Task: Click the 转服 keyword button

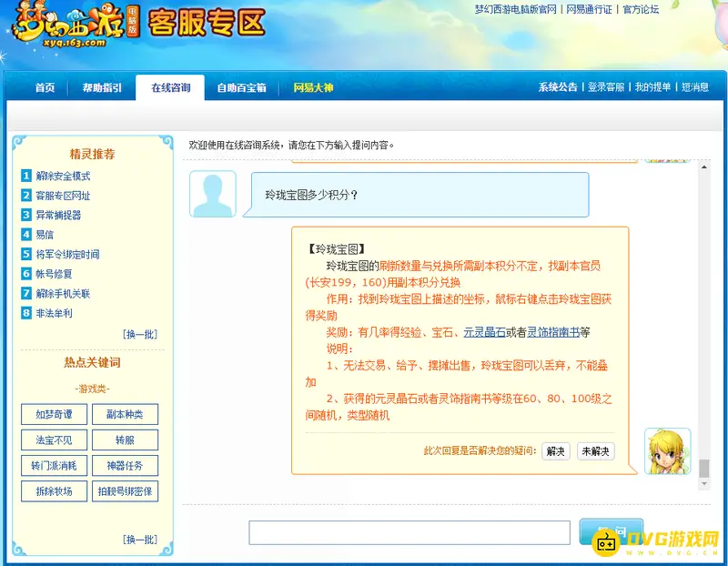Action: tap(125, 440)
